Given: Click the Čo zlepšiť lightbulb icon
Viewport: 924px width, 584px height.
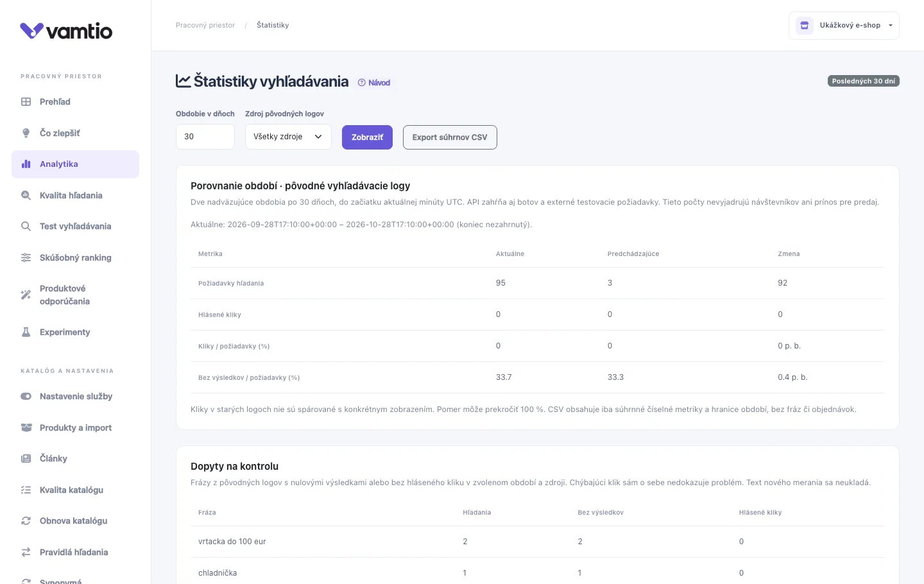Looking at the screenshot, I should tap(26, 133).
